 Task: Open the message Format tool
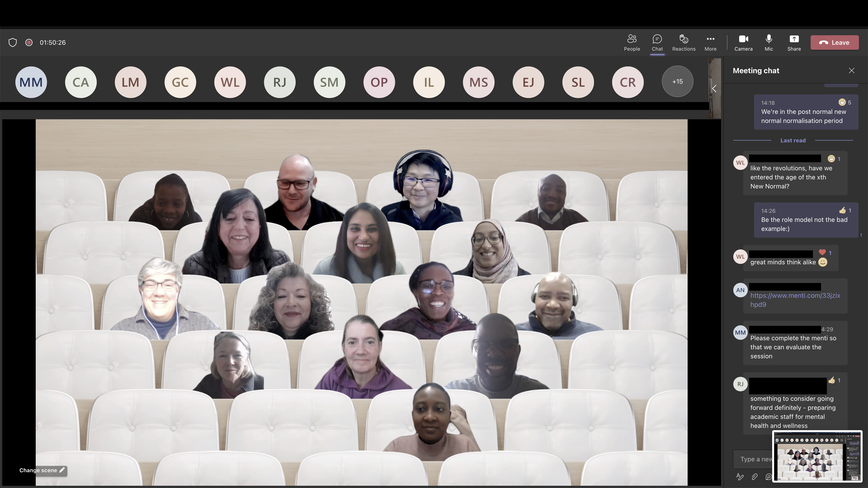pyautogui.click(x=740, y=476)
